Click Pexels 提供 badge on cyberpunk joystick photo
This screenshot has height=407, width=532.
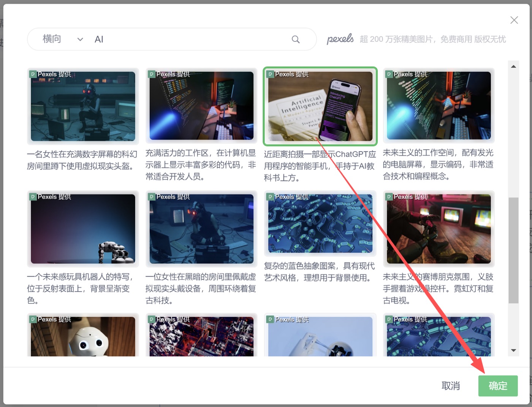[x=407, y=197]
